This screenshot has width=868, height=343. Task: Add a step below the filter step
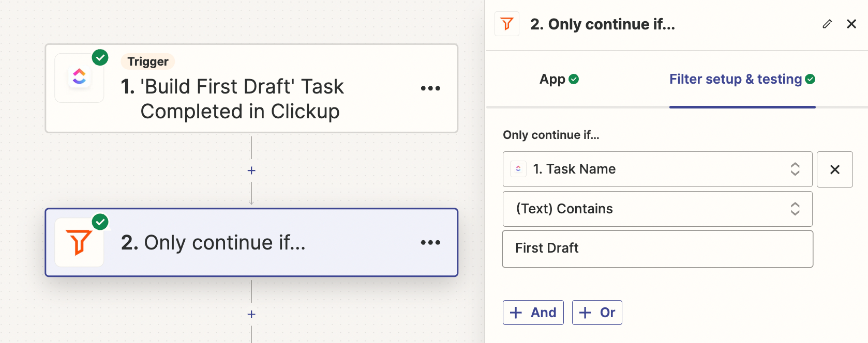251,314
